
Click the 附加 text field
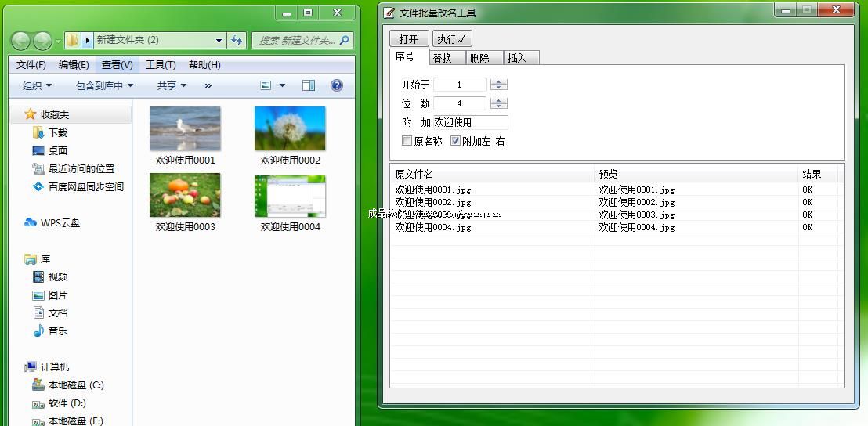point(471,122)
